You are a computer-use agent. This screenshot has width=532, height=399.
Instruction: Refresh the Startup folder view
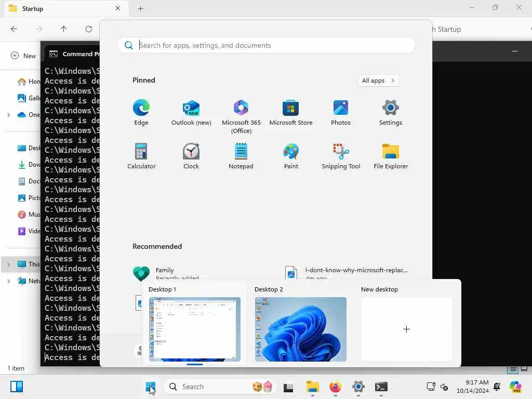88,29
